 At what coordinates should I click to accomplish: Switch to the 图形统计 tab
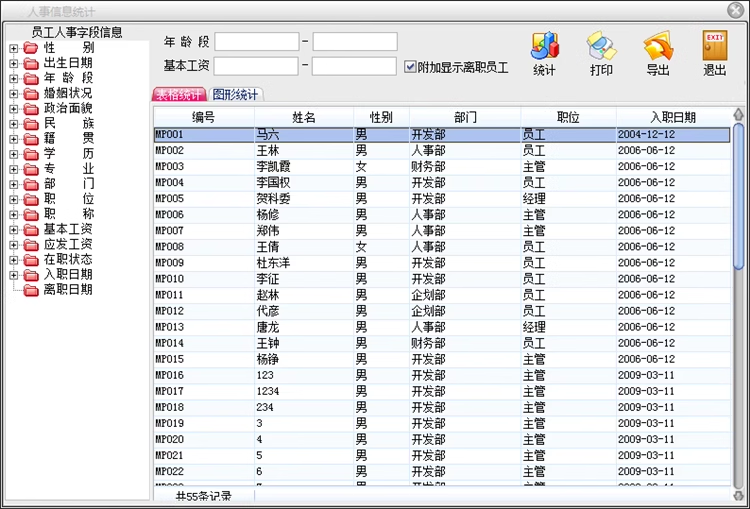click(236, 94)
